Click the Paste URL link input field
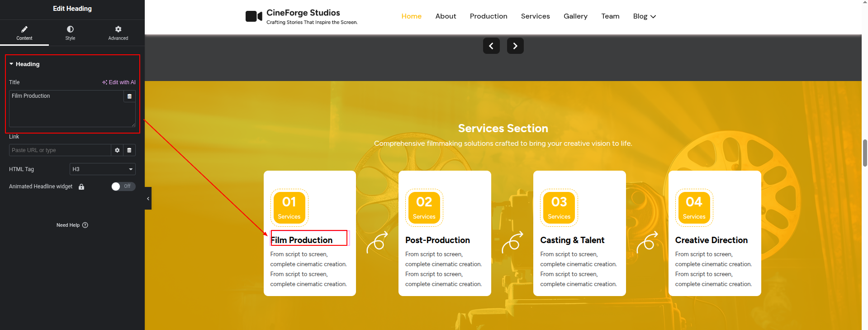Screen dimensions: 868x330 coord(60,150)
